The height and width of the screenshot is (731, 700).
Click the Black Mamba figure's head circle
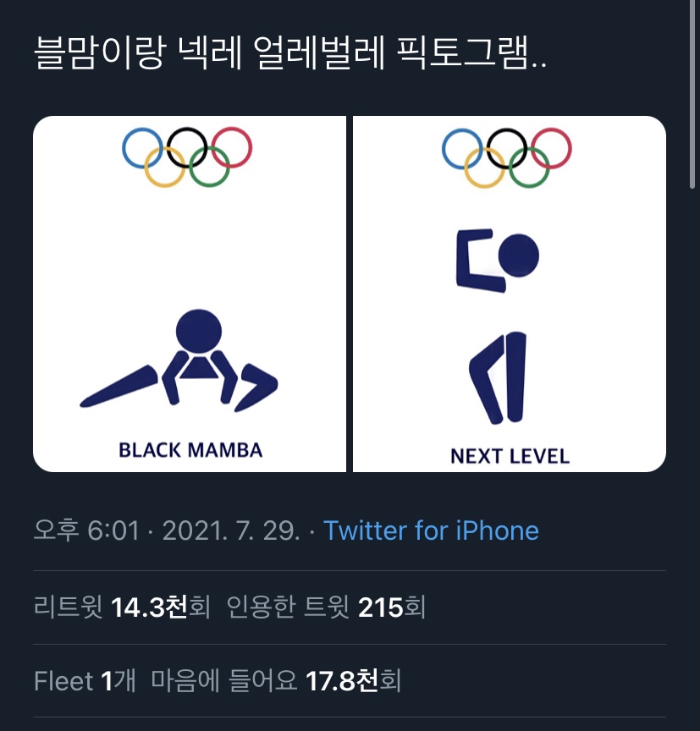tap(199, 331)
